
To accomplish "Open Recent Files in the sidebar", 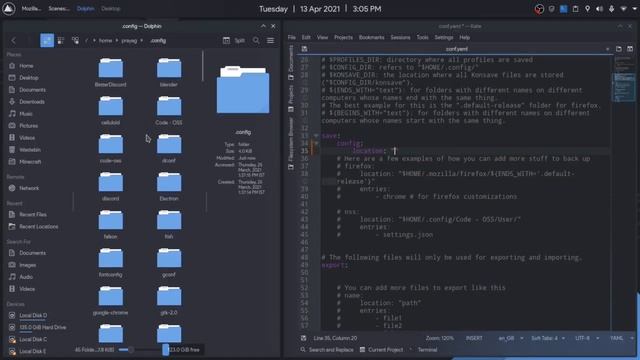I will click(x=33, y=214).
